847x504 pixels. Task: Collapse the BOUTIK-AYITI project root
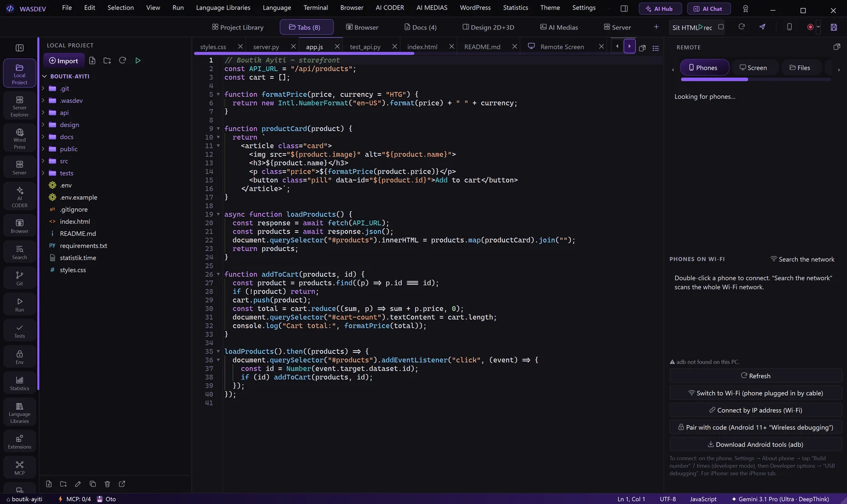click(44, 77)
